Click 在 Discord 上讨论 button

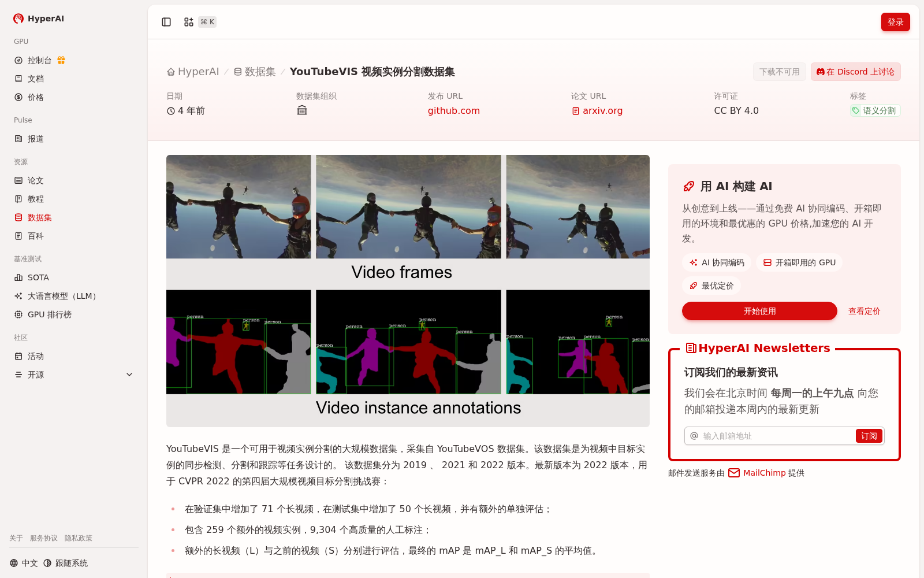(855, 72)
